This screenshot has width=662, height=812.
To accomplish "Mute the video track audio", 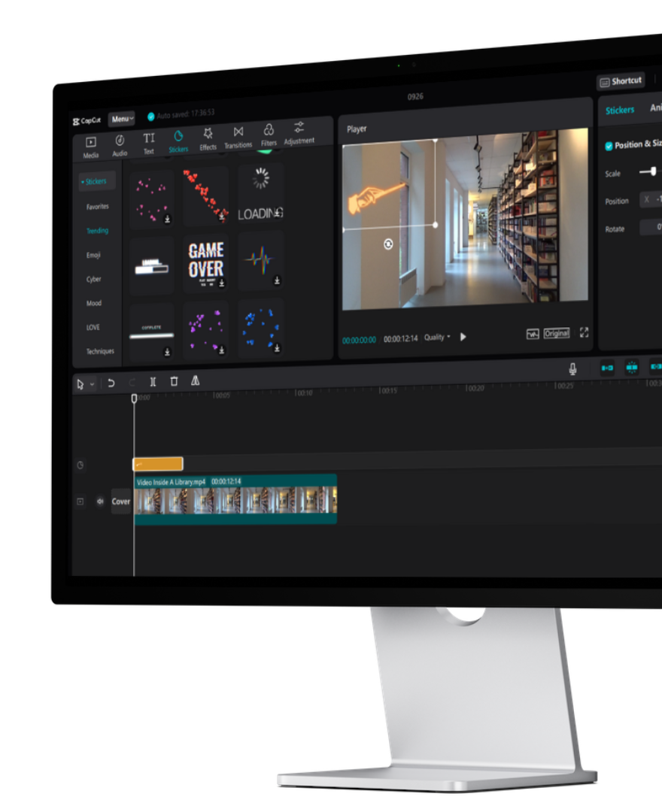I will [100, 501].
